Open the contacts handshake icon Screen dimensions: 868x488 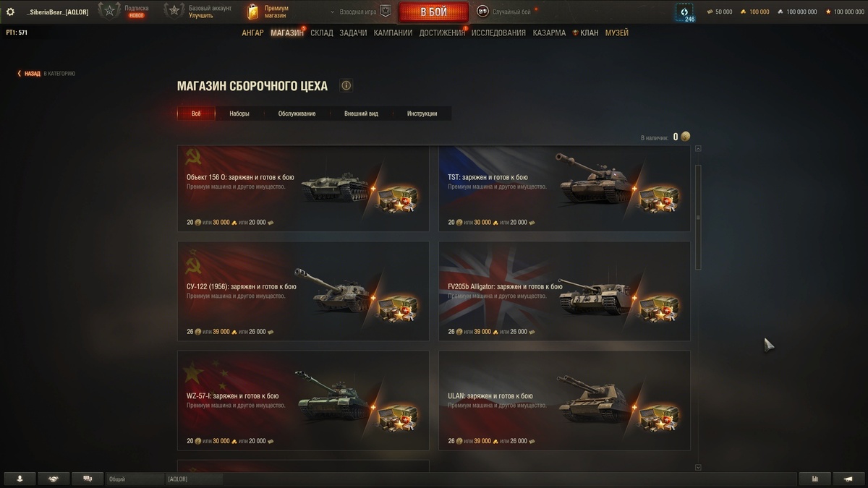point(54,479)
